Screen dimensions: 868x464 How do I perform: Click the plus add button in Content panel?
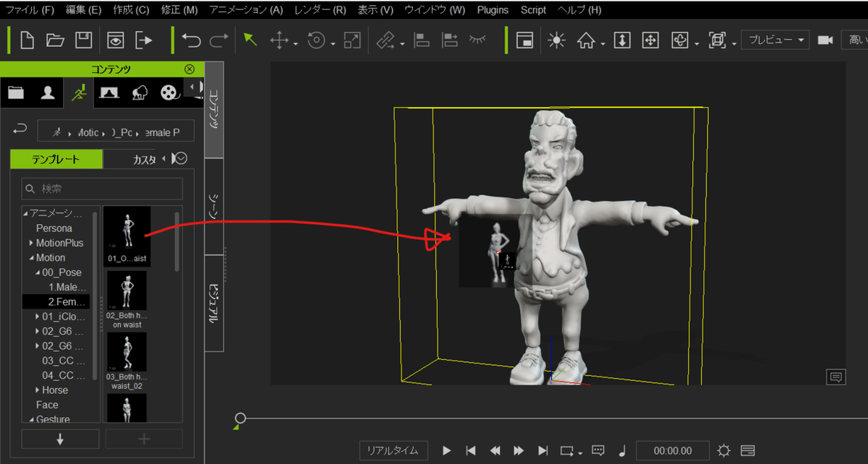point(144,439)
